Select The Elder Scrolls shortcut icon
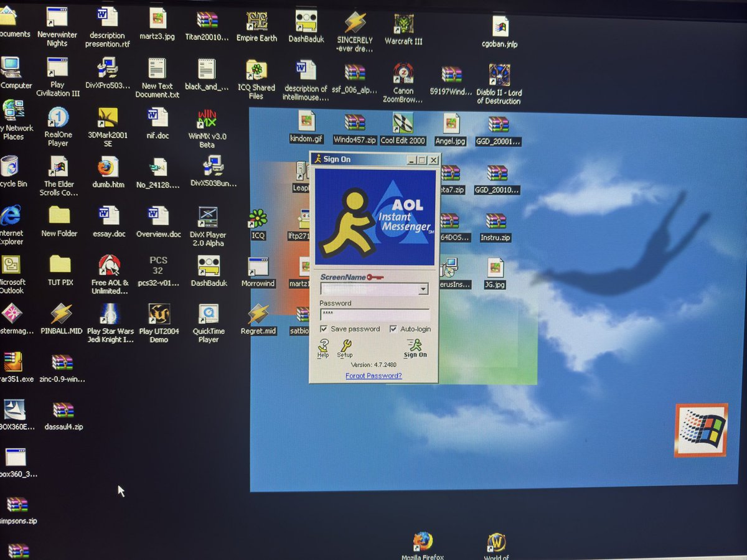This screenshot has height=560, width=747. point(59,167)
